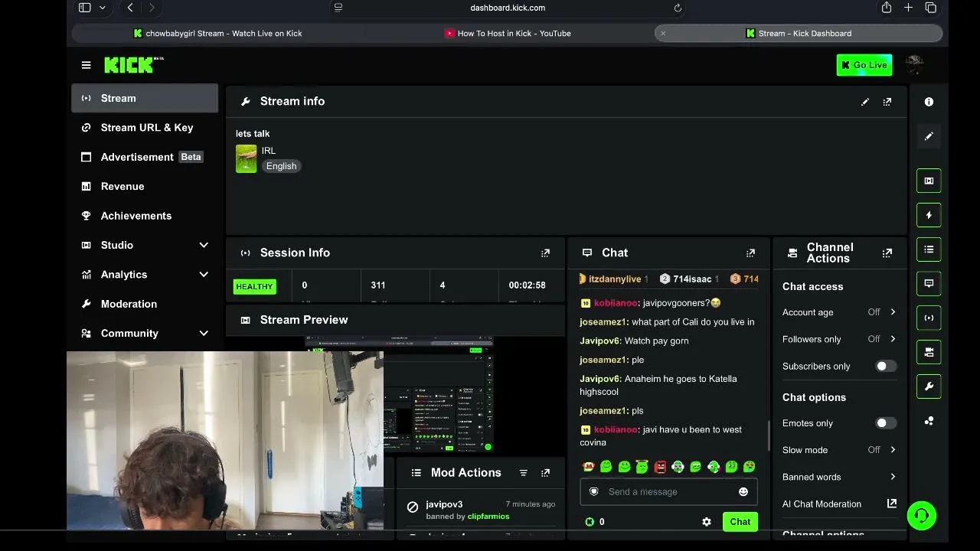Pop out the Stream info panel

pos(887,102)
